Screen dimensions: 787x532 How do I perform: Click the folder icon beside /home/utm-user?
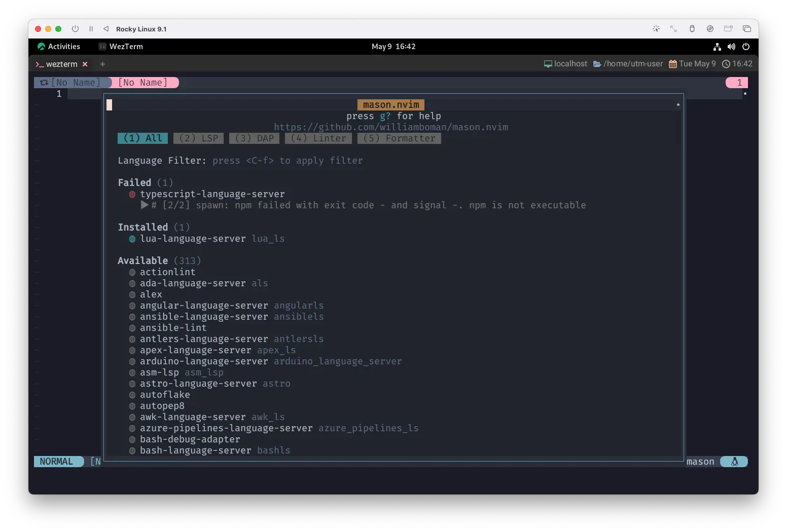coord(597,64)
